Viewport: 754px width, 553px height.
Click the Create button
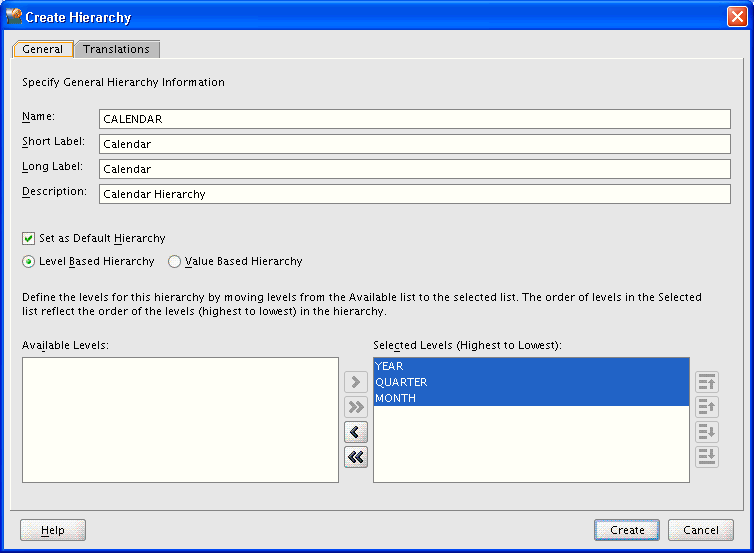pos(627,530)
